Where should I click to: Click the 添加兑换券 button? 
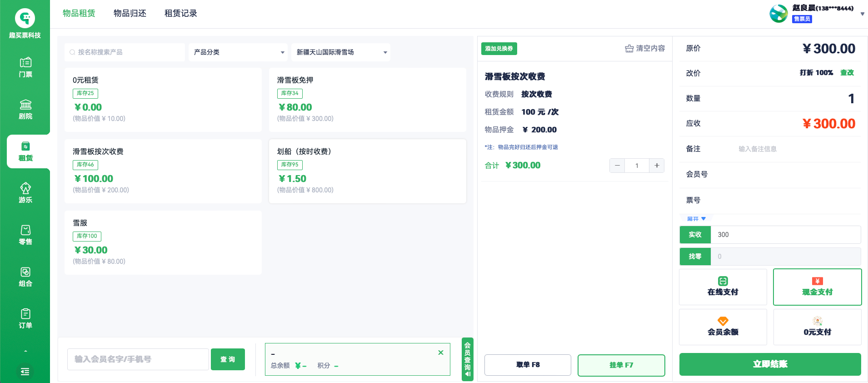tap(499, 49)
